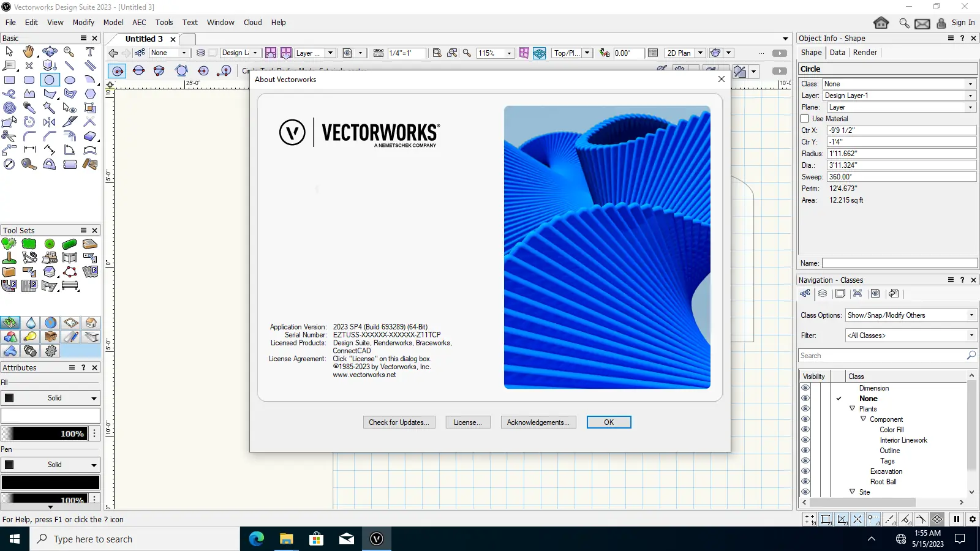Open Class Options dropdown
The image size is (980, 551).
point(911,315)
